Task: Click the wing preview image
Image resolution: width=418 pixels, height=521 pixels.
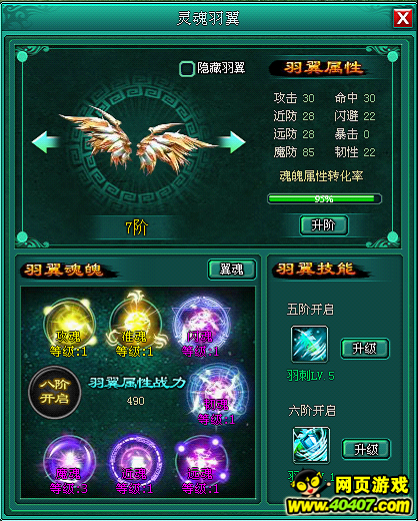Action: (138, 140)
